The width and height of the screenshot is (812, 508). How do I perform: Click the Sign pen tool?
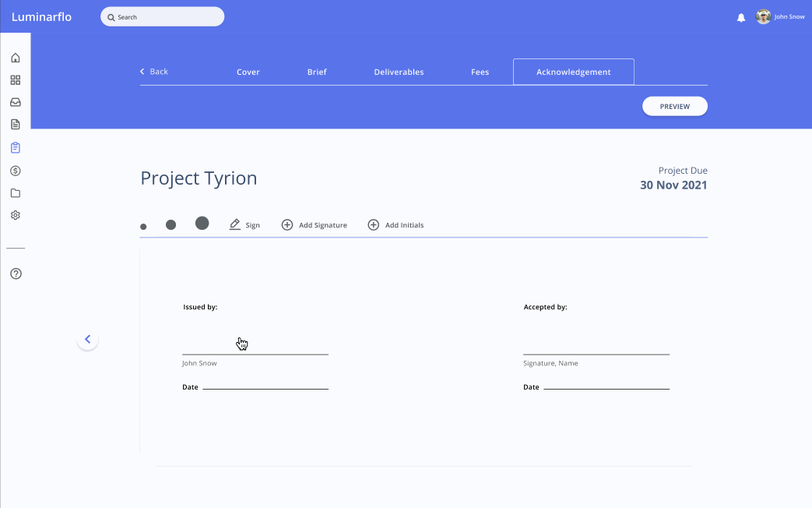point(244,225)
